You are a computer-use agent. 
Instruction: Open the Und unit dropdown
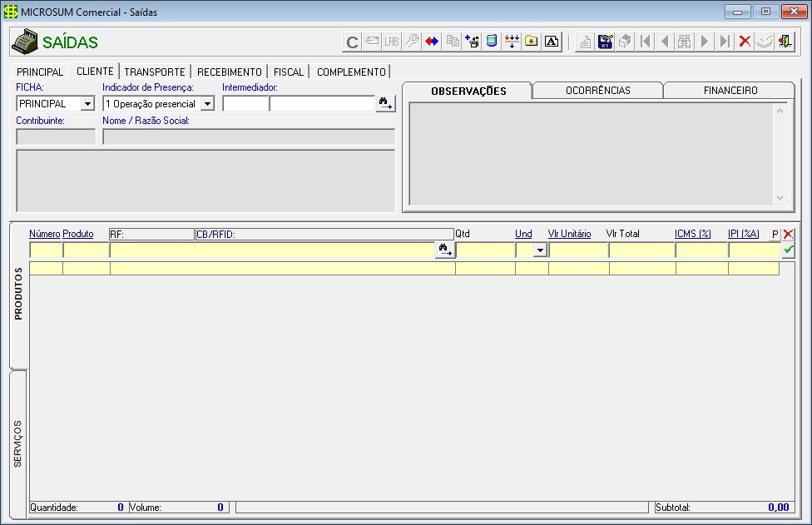[x=540, y=250]
